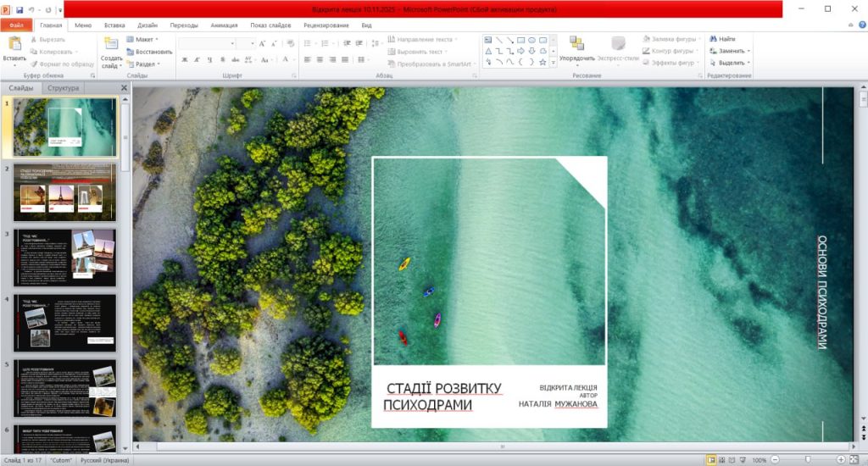Toggle italic К formatting button
The height and width of the screenshot is (466, 868).
[x=198, y=59]
